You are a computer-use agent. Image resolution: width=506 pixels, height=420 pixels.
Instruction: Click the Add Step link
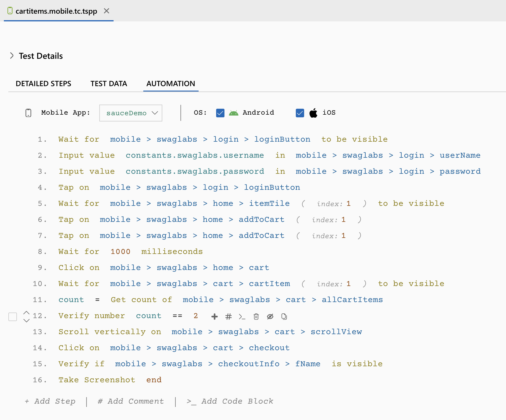pyautogui.click(x=50, y=401)
